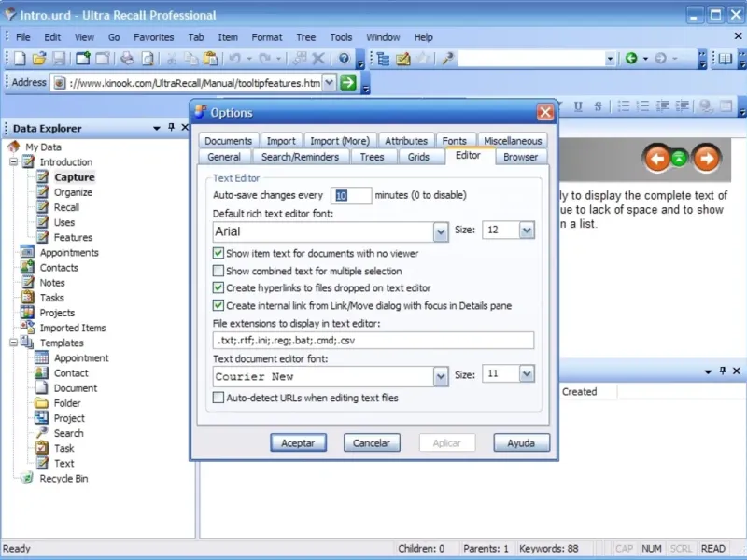Click the auto-save minutes input field
747x560 pixels.
351,195
